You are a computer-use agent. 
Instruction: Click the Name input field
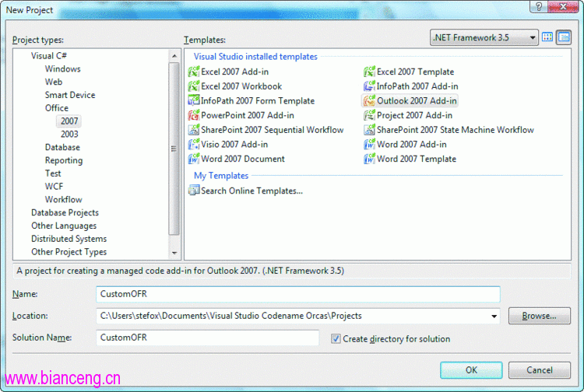click(x=298, y=294)
